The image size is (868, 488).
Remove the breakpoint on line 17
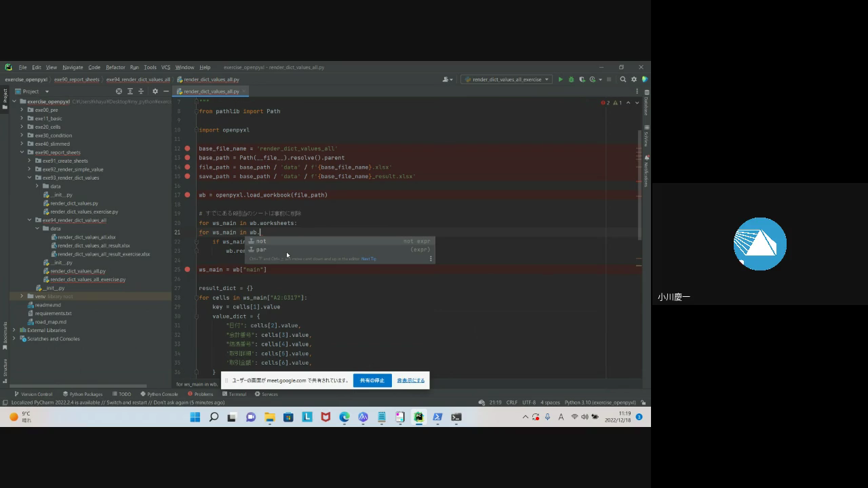click(187, 195)
